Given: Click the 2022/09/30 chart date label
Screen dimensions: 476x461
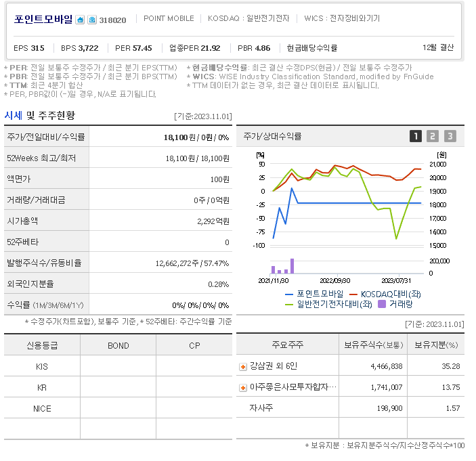Looking at the screenshot, I should tap(335, 281).
